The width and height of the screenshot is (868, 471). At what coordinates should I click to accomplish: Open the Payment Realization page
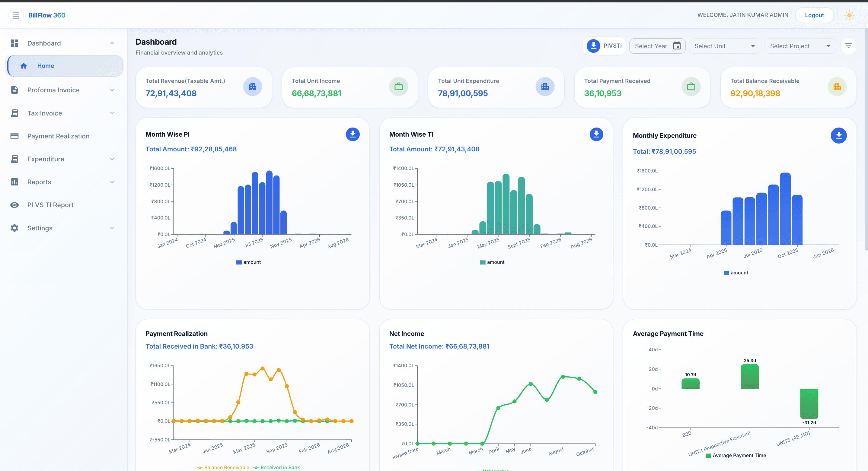tap(64, 136)
